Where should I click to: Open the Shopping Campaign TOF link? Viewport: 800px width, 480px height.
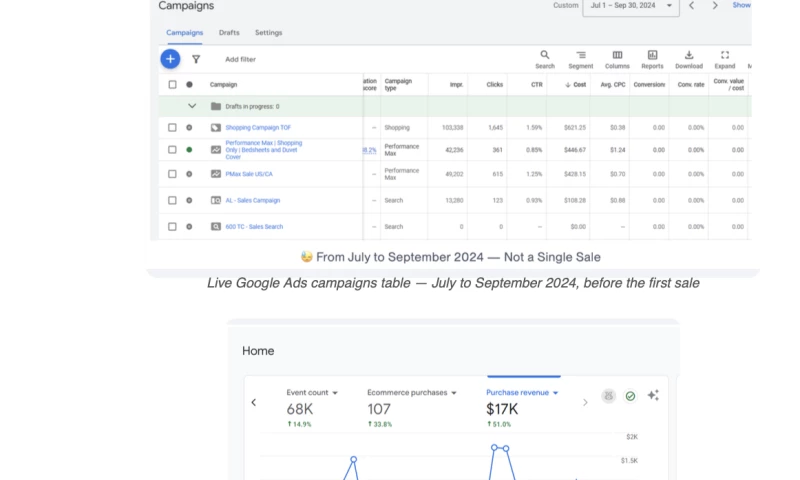point(258,128)
